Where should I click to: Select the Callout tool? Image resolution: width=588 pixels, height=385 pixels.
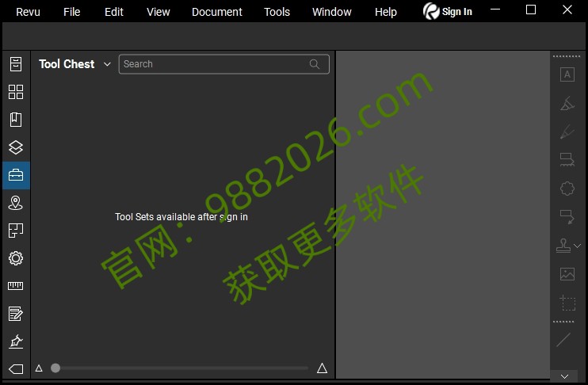coord(567,217)
